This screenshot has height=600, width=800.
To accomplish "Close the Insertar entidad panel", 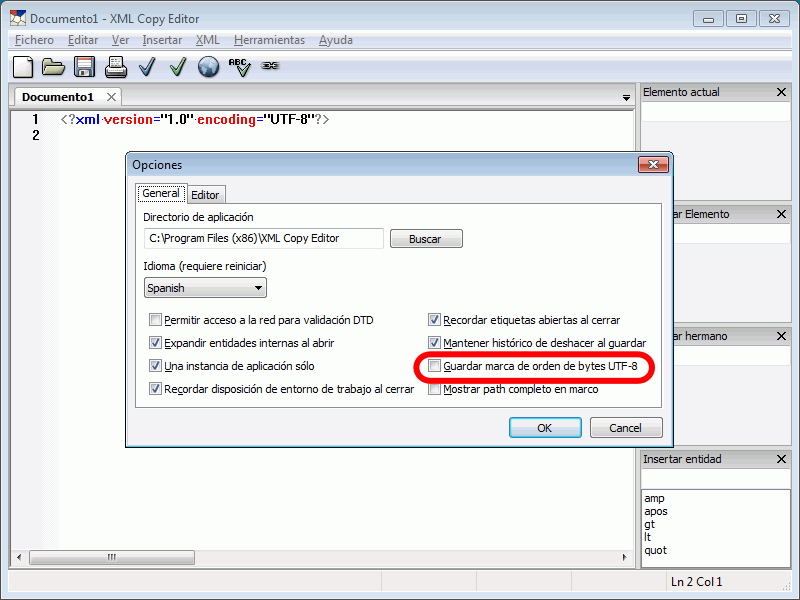I will (781, 459).
